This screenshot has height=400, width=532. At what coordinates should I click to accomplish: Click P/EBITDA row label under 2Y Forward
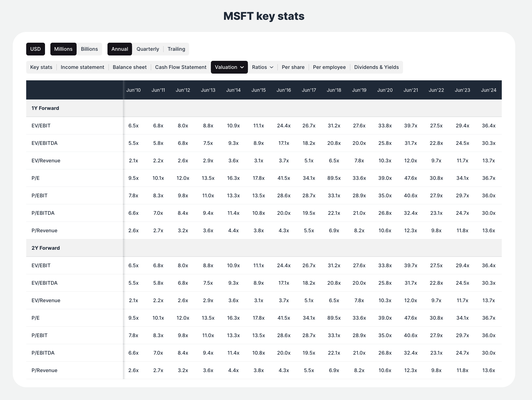[x=43, y=353]
